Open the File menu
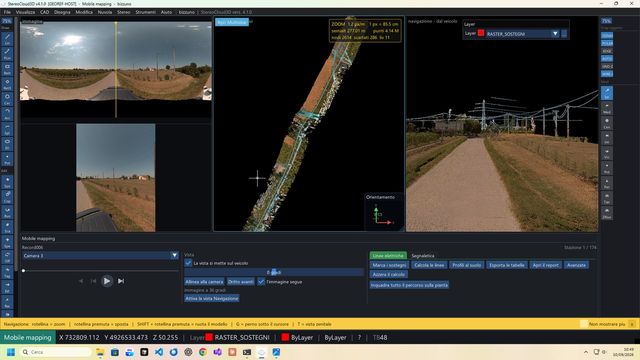The image size is (640, 360). (x=7, y=12)
